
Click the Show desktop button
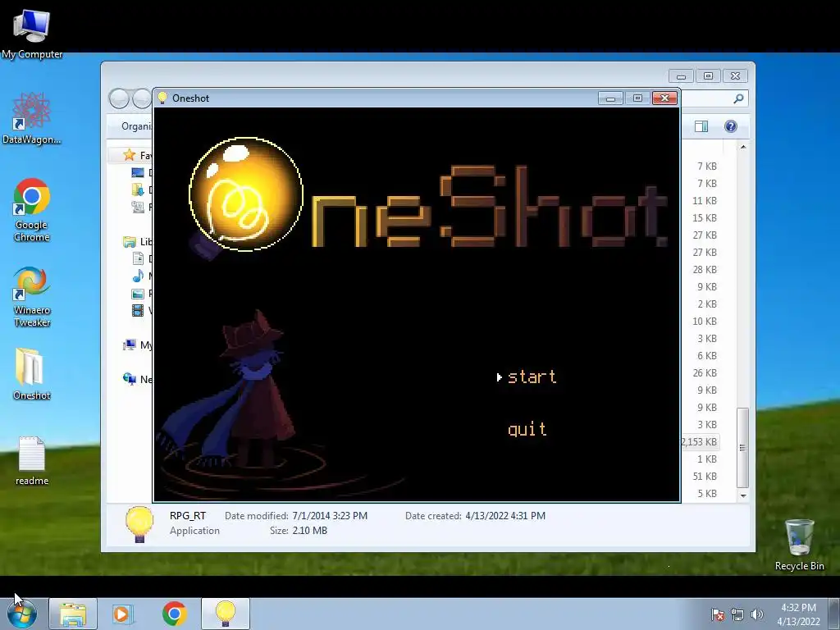coord(834,614)
